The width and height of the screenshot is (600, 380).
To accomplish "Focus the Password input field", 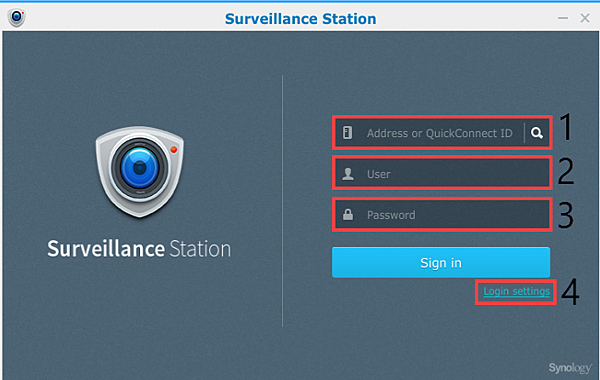I will [442, 214].
